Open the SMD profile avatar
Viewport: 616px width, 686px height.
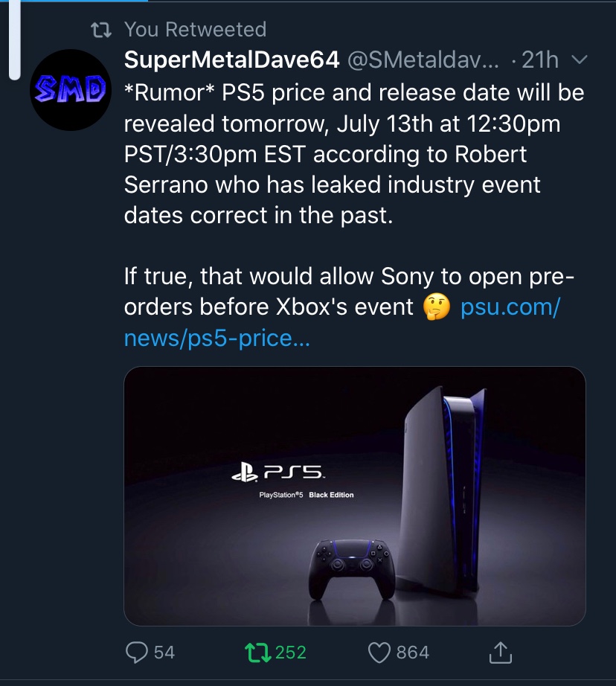[x=71, y=89]
